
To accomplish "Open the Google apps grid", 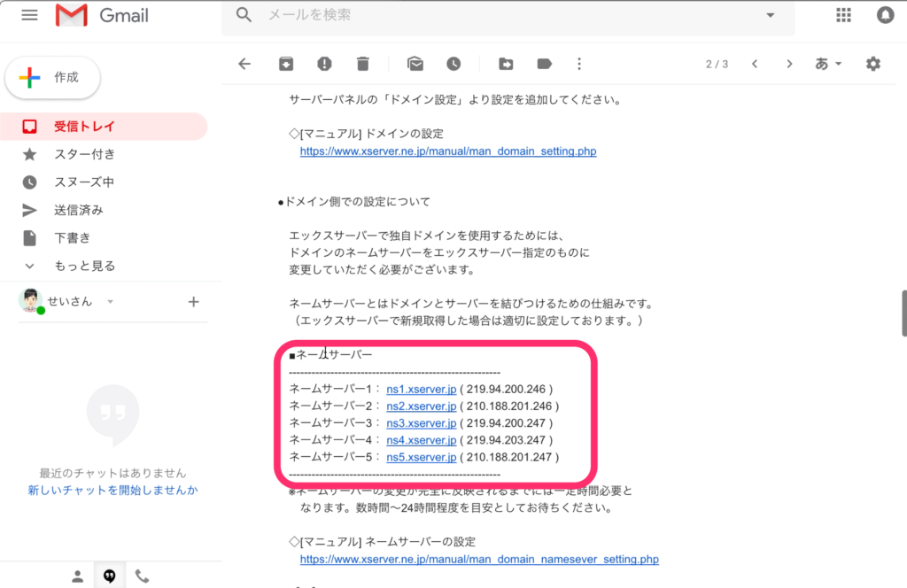I will (x=843, y=15).
